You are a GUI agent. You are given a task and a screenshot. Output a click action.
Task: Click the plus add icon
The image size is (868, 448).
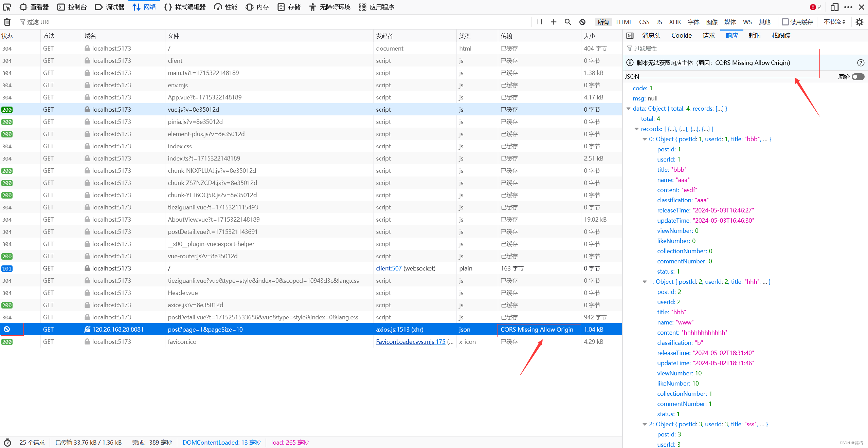point(554,22)
